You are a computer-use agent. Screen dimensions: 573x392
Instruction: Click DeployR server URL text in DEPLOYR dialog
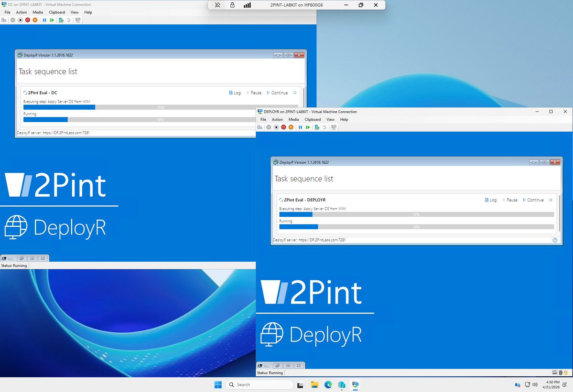point(309,240)
